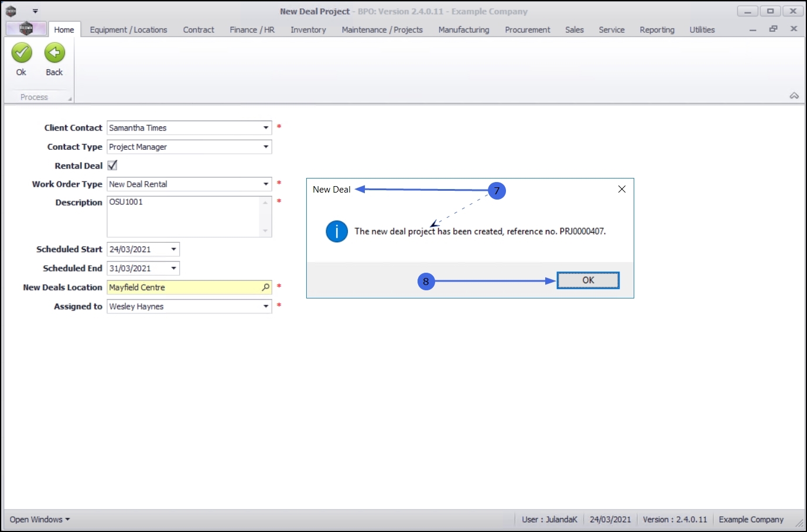Viewport: 807px width, 532px height.
Task: Click the green Ok checkmark icon
Action: click(x=22, y=53)
